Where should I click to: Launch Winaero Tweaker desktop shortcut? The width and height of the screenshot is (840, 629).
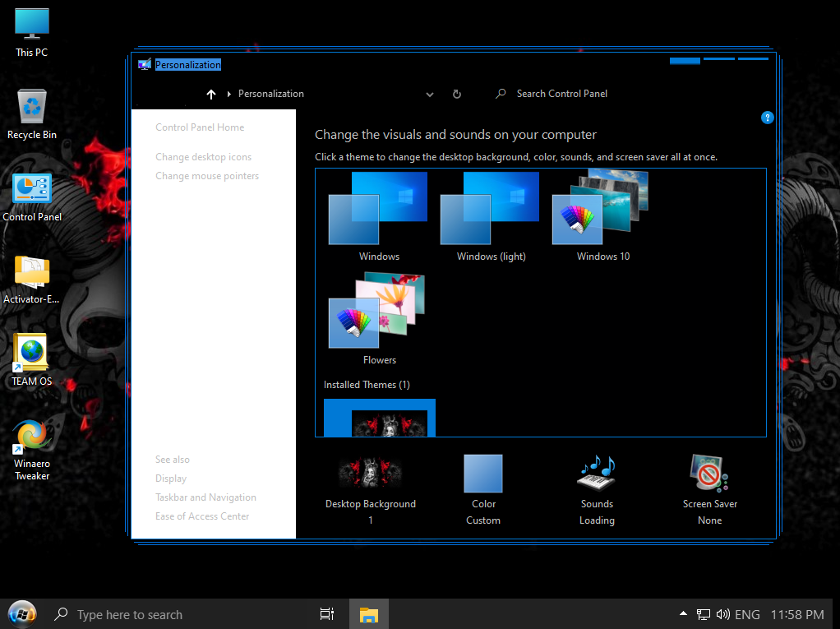[x=31, y=451]
